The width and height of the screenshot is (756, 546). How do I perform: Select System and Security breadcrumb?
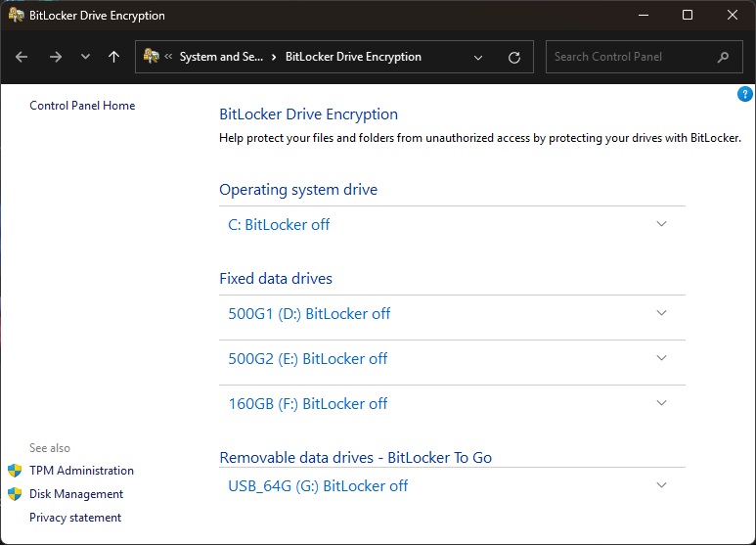221,57
